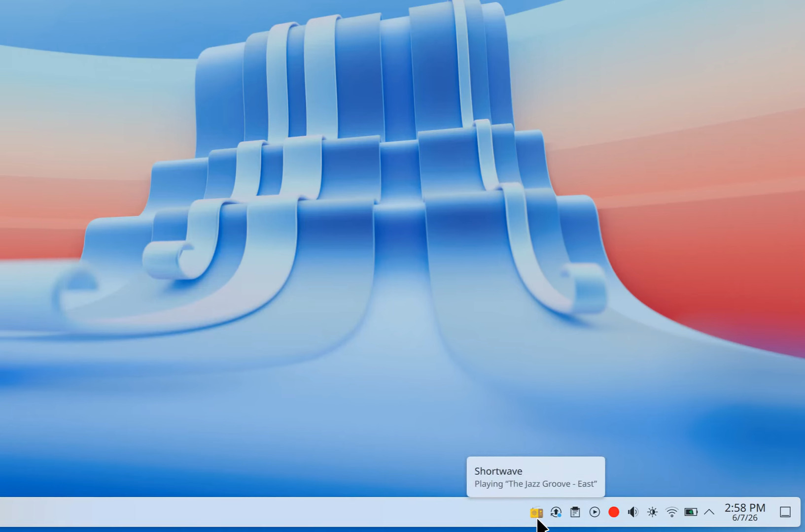Open the Wi-Fi network tray icon
The image size is (805, 532).
(x=671, y=512)
